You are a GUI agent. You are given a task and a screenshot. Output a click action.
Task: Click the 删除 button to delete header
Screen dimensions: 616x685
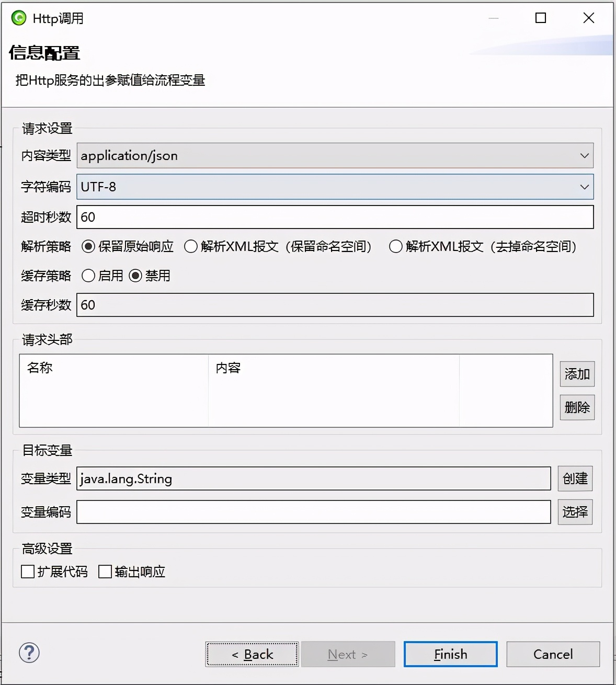pos(577,407)
